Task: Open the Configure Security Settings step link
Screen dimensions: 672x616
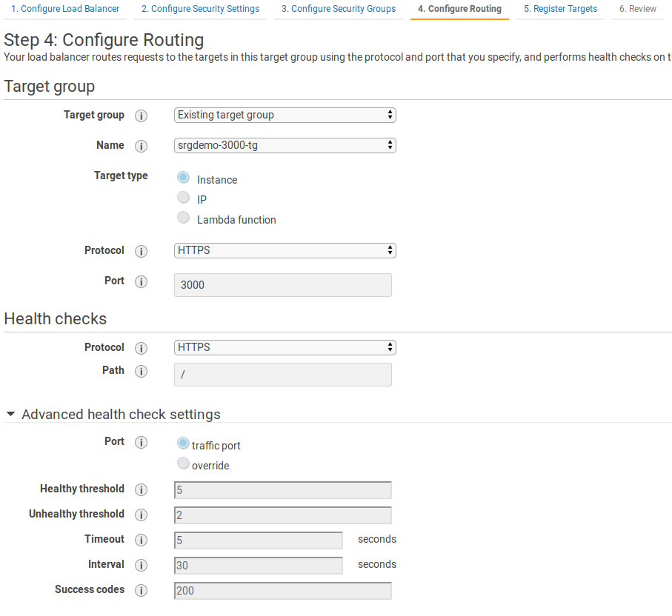Action: (200, 9)
